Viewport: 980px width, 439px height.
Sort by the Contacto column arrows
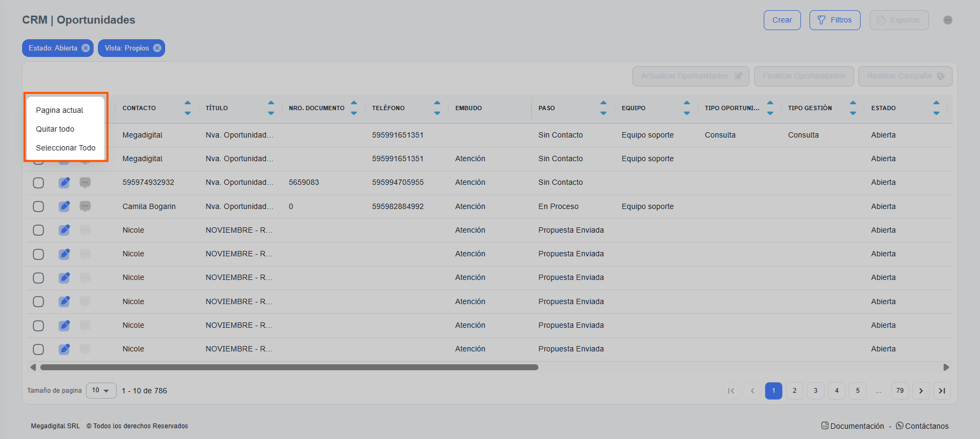[x=187, y=108]
